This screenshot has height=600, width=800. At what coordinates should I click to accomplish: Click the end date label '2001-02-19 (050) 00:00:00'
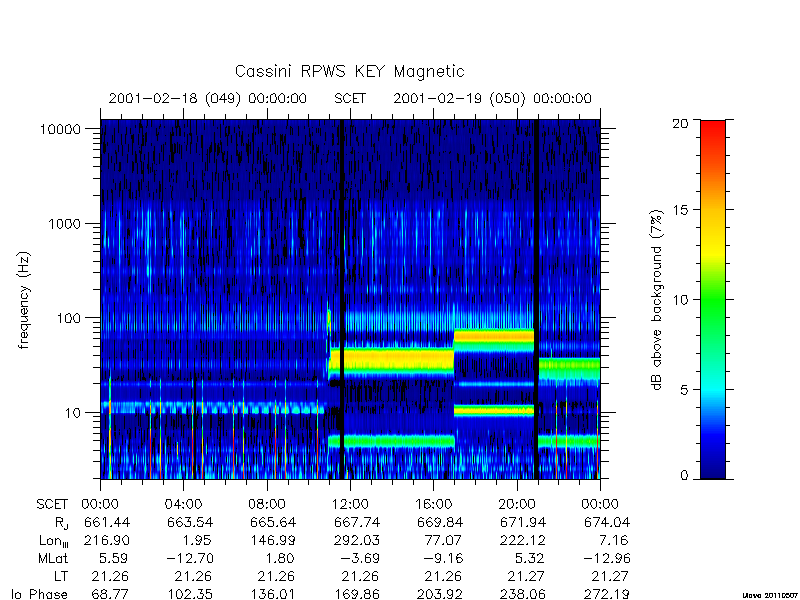pos(492,98)
